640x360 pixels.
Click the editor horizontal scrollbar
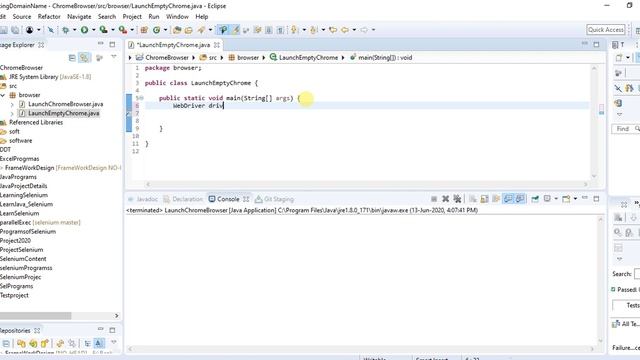366,184
